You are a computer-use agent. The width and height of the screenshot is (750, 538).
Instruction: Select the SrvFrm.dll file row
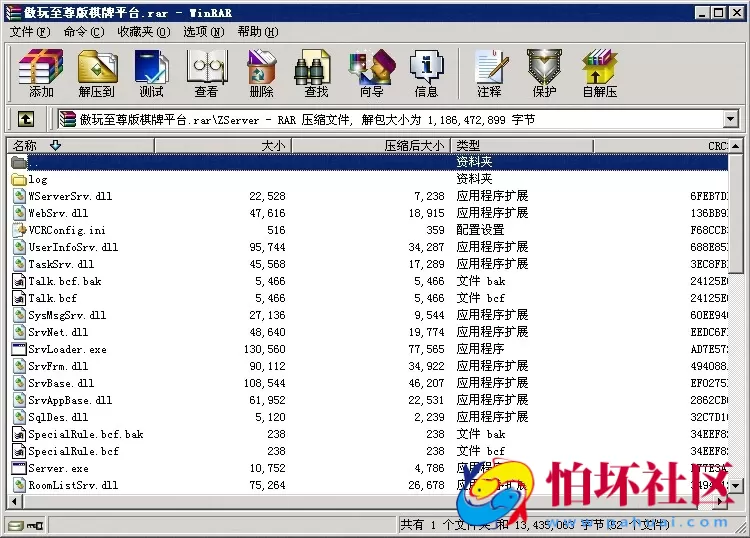(368, 366)
